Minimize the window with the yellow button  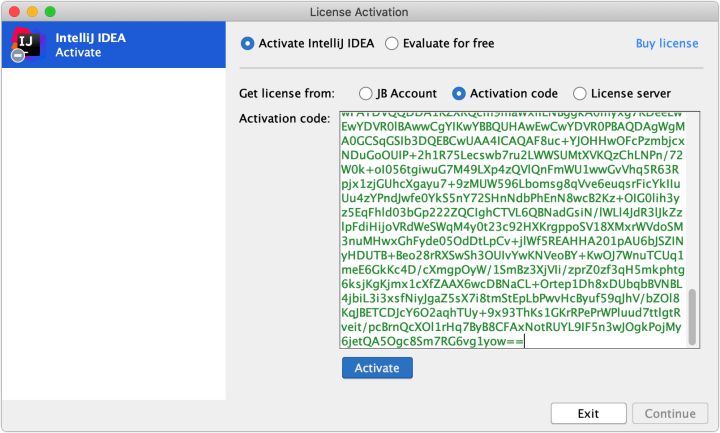(x=31, y=11)
